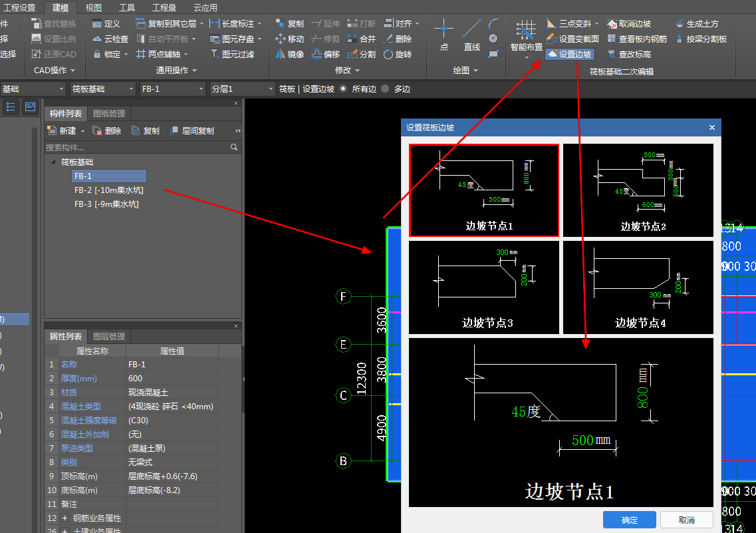Open the 视图 ribbon tab
The height and width of the screenshot is (533, 756).
coord(94,8)
